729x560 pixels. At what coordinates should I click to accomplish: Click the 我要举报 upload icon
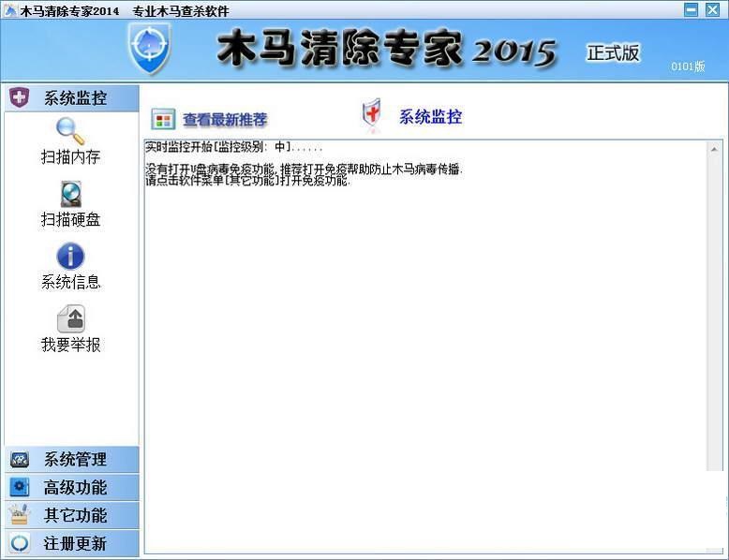click(x=70, y=318)
